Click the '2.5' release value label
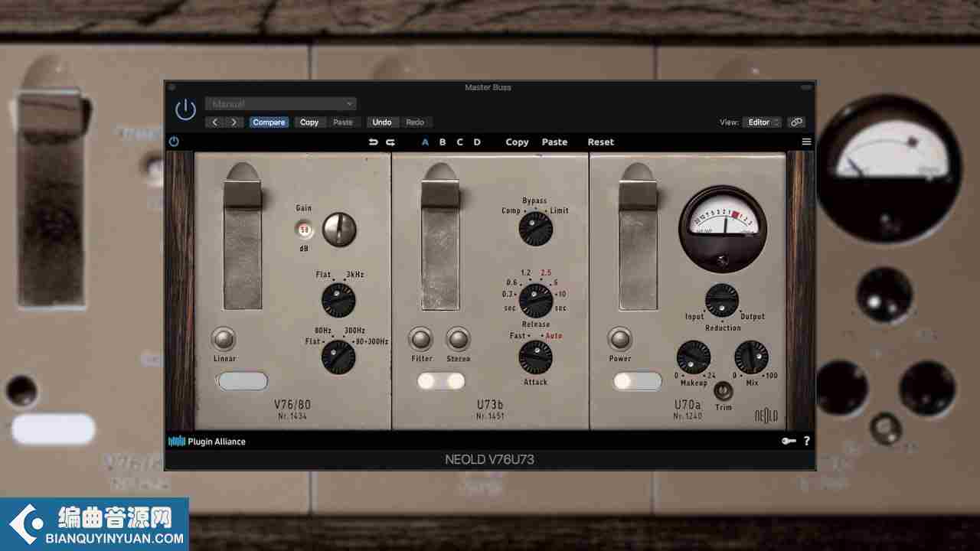Image resolution: width=980 pixels, height=551 pixels. pos(546,272)
